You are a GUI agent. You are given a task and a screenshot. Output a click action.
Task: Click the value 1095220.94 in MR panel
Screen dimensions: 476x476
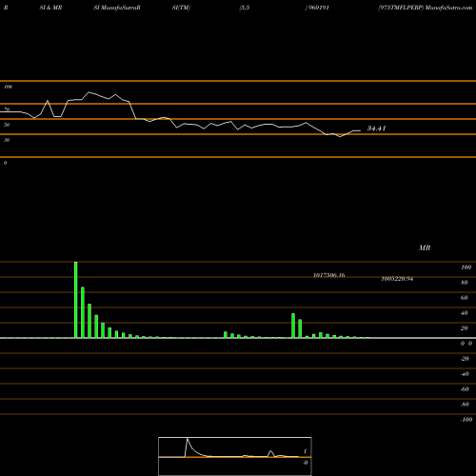397,279
